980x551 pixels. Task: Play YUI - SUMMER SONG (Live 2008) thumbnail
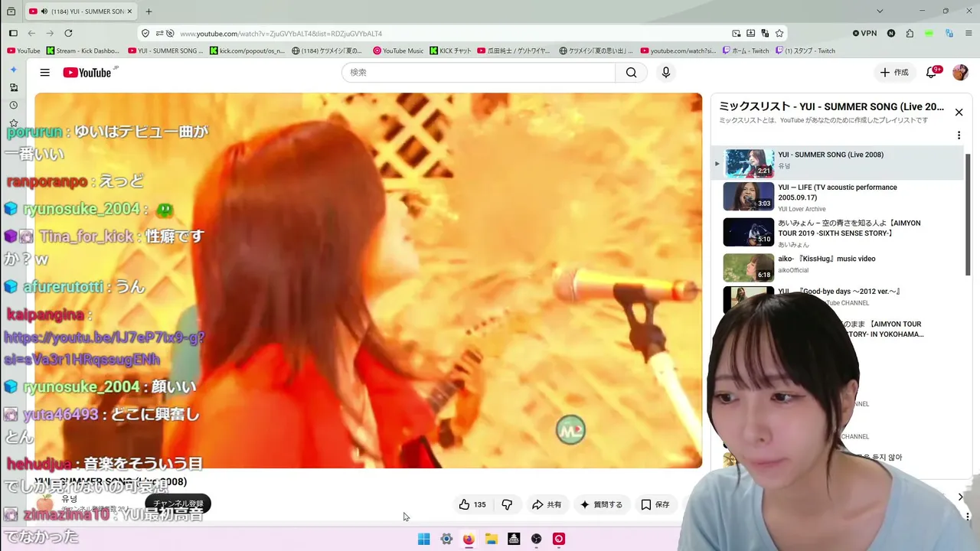click(749, 163)
